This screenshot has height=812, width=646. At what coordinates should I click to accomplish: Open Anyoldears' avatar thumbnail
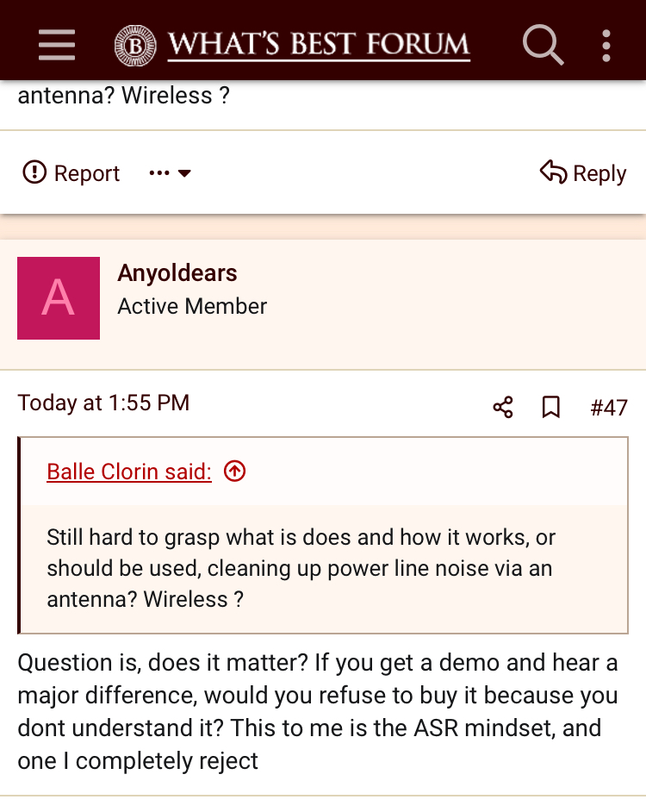59,297
